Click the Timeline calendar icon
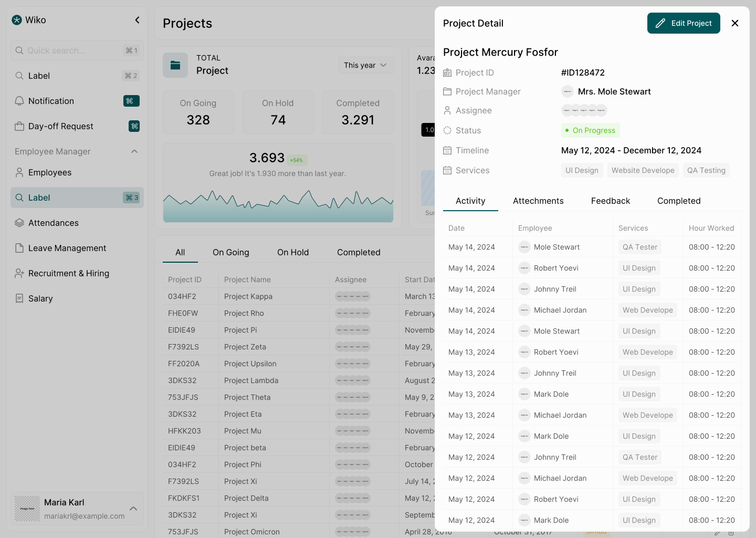The width and height of the screenshot is (756, 538). (447, 150)
